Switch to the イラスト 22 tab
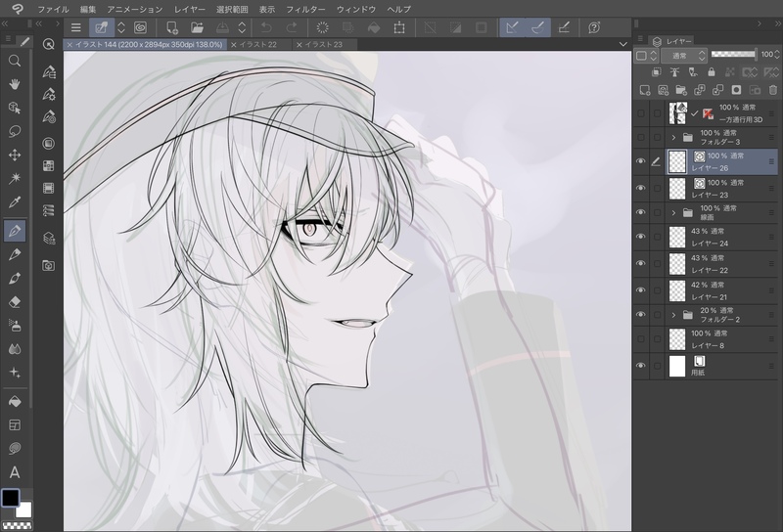 (257, 44)
